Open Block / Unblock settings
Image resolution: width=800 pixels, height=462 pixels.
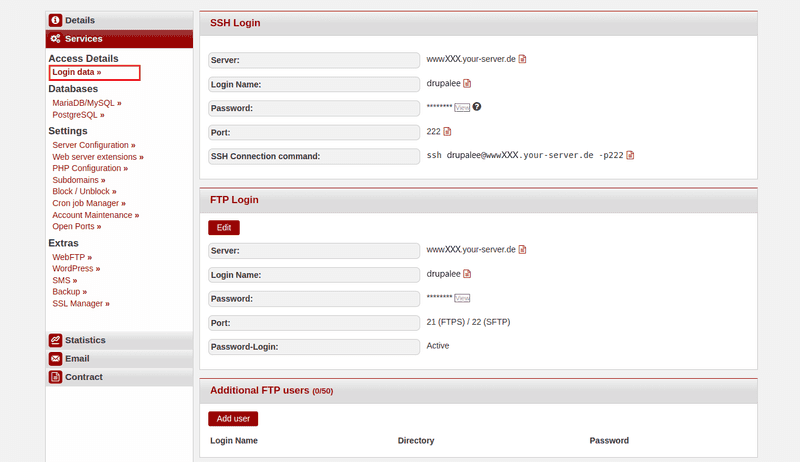[84, 191]
